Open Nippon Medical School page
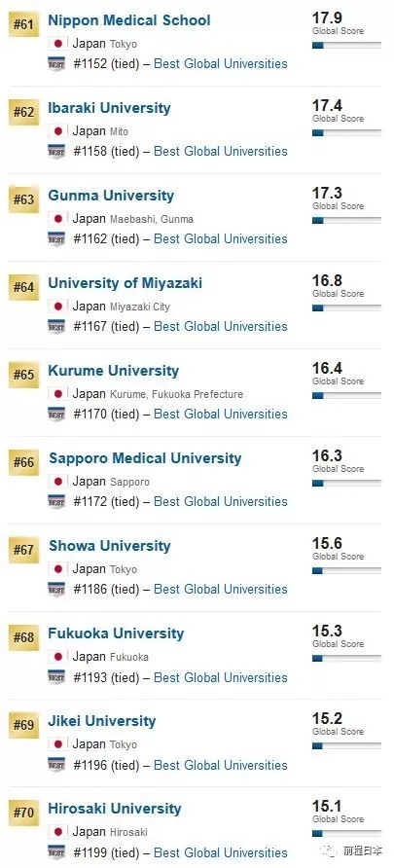 click(x=129, y=20)
